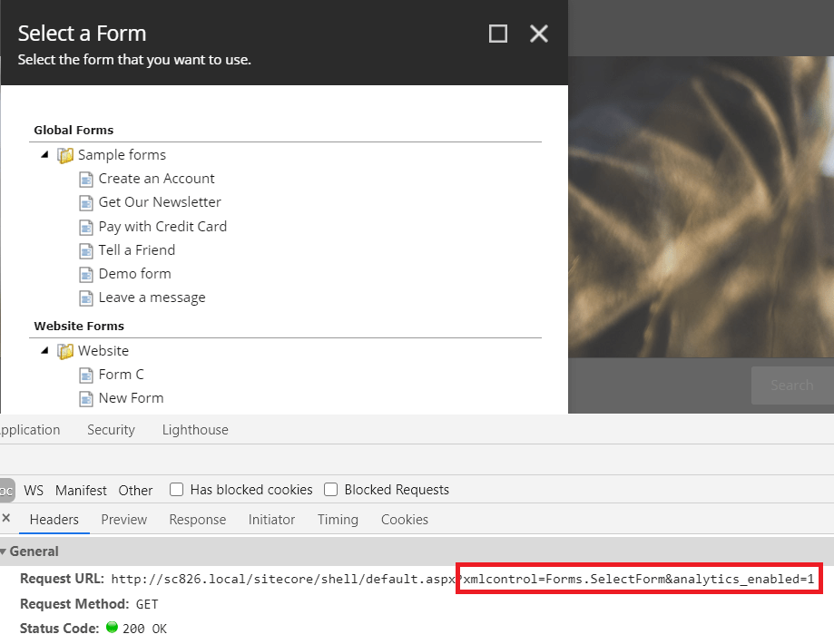The image size is (834, 644).
Task: Click the Website folder icon
Action: (x=65, y=351)
